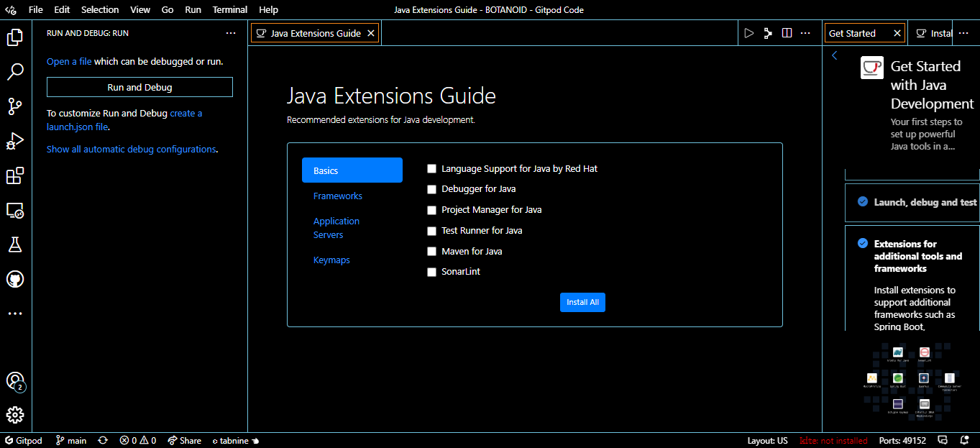Click the Run play icon in editor toolbar

click(748, 33)
